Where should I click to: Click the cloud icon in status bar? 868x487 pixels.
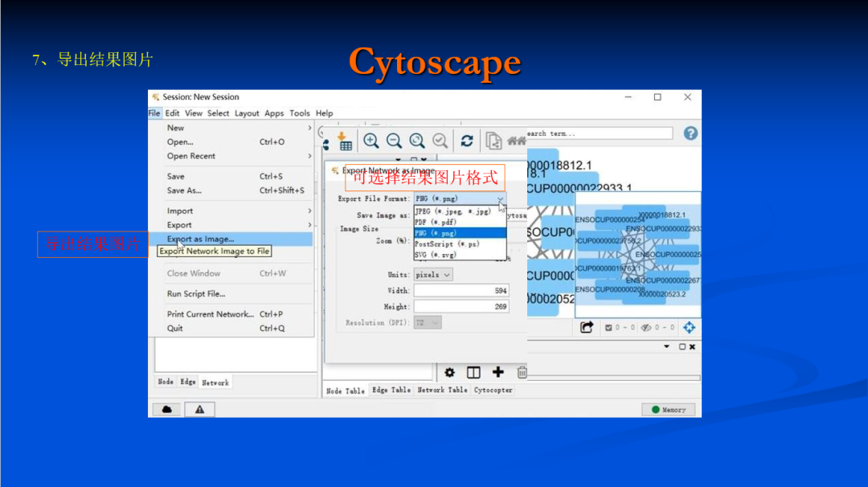click(x=166, y=410)
